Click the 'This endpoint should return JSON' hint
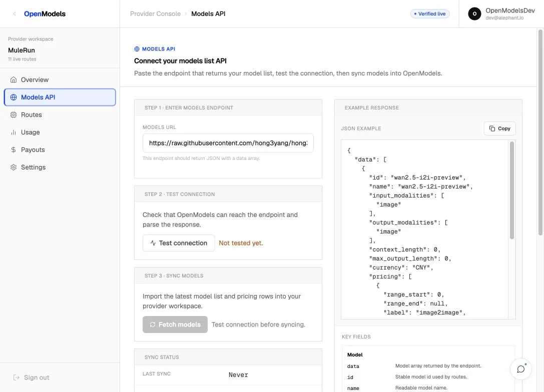This screenshot has height=392, width=544. click(201, 158)
